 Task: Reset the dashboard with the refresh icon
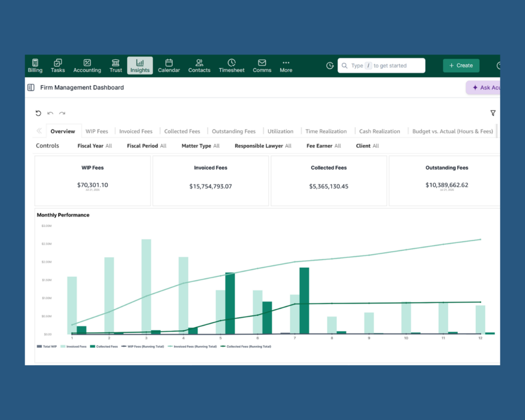tap(38, 113)
